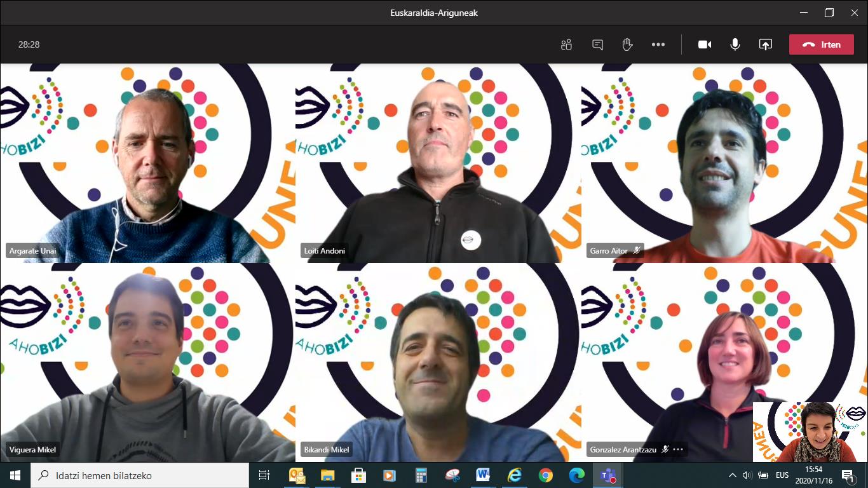This screenshot has width=868, height=488.
Task: Open the Action Center notifications
Action: click(x=849, y=475)
